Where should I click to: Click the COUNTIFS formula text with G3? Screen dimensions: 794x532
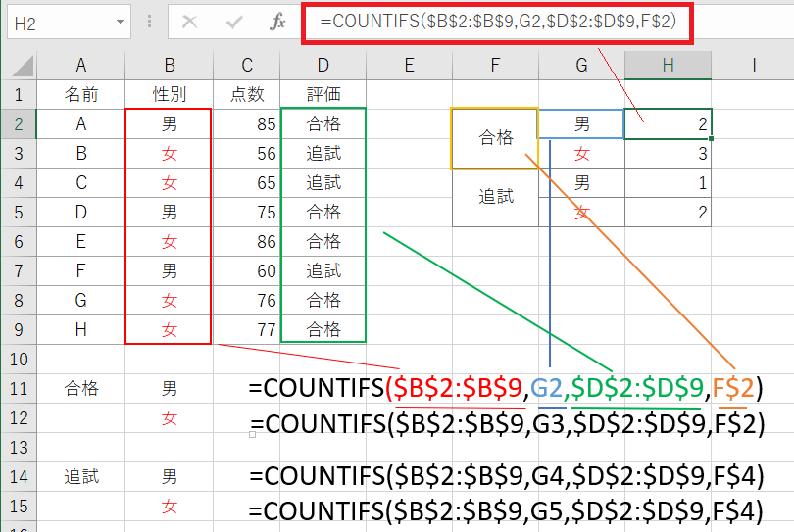pyautogui.click(x=508, y=424)
